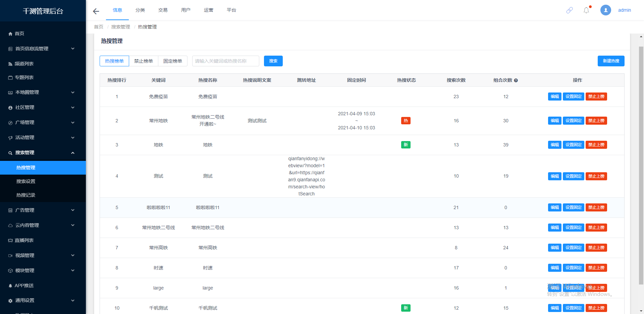Click the link chain icon in header
The height and width of the screenshot is (314, 644).
pyautogui.click(x=570, y=10)
